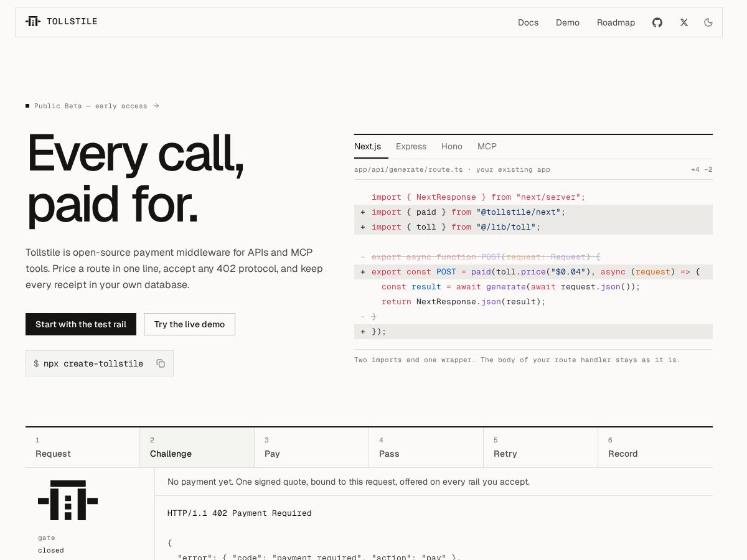Select step 2 Challenge
Screen dimensions: 747x560
click(x=197, y=447)
